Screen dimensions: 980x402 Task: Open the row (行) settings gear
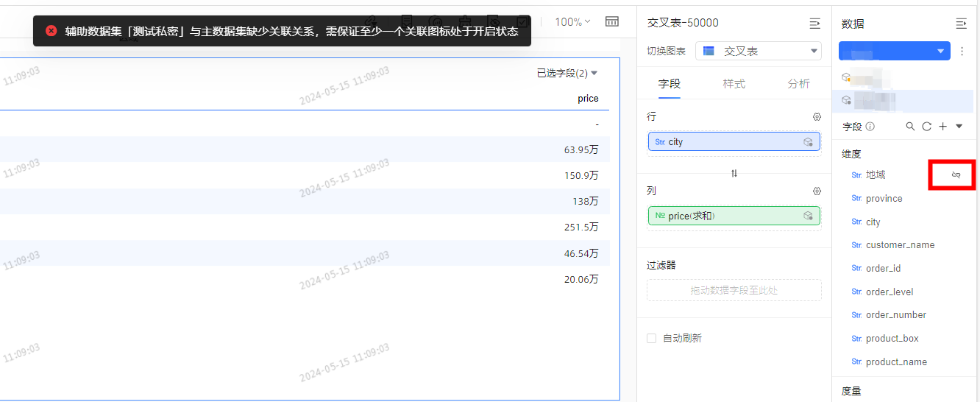click(x=816, y=117)
